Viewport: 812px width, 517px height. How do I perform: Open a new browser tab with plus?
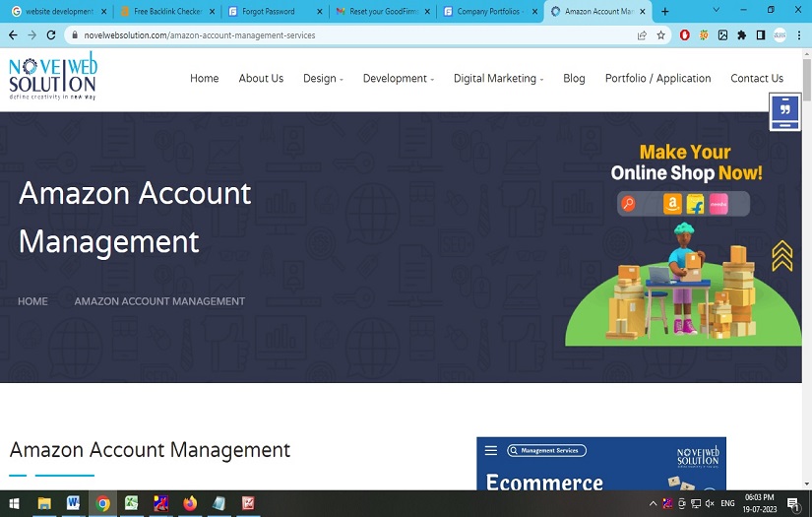665,12
